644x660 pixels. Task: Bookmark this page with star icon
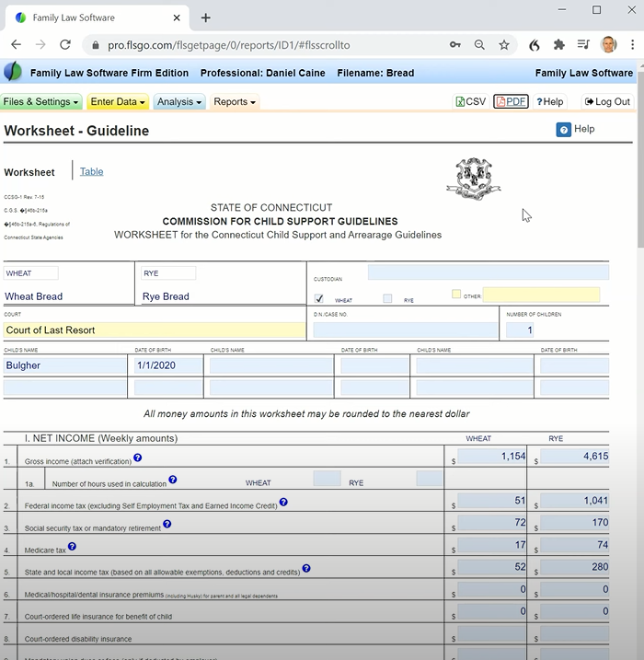pos(504,44)
